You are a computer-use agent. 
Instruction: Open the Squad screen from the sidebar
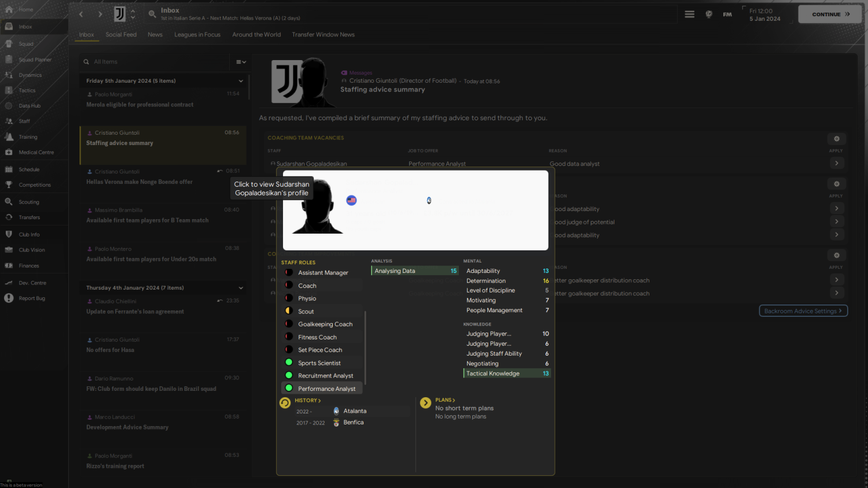(25, 43)
